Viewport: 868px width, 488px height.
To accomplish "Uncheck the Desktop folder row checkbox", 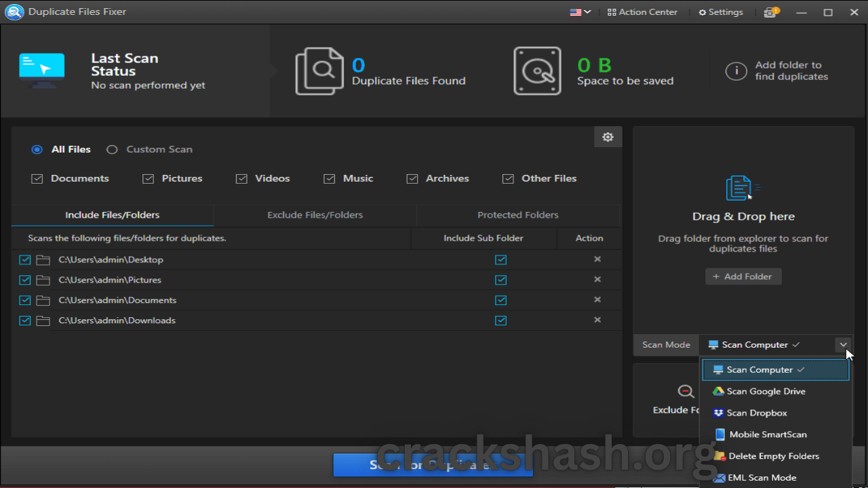I will 25,260.
